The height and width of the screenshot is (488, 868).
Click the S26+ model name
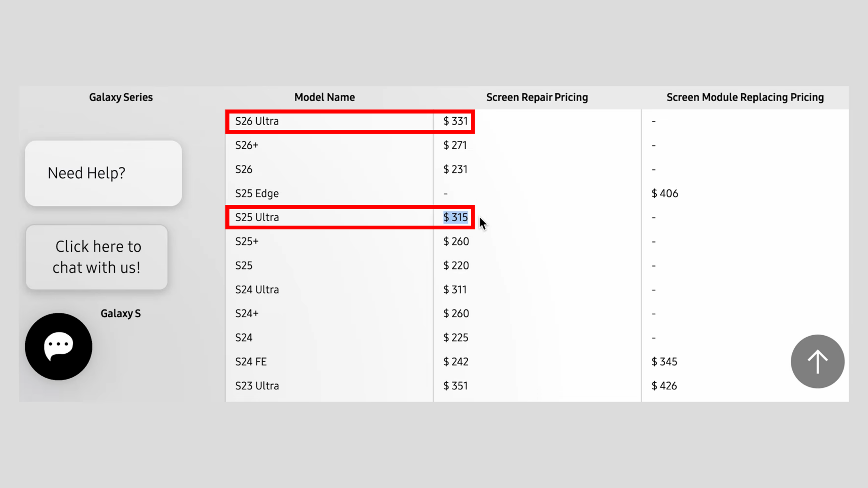pyautogui.click(x=247, y=145)
